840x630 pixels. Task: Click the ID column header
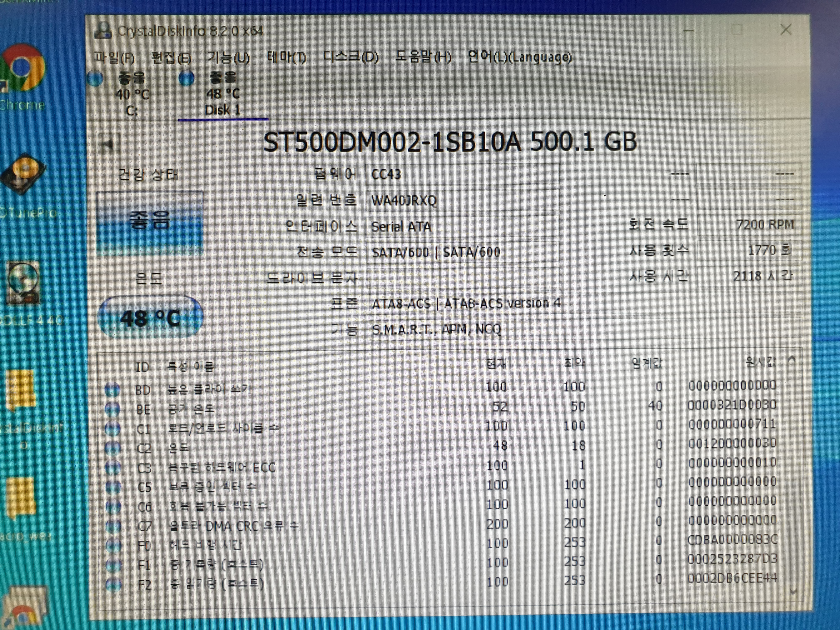(x=142, y=367)
